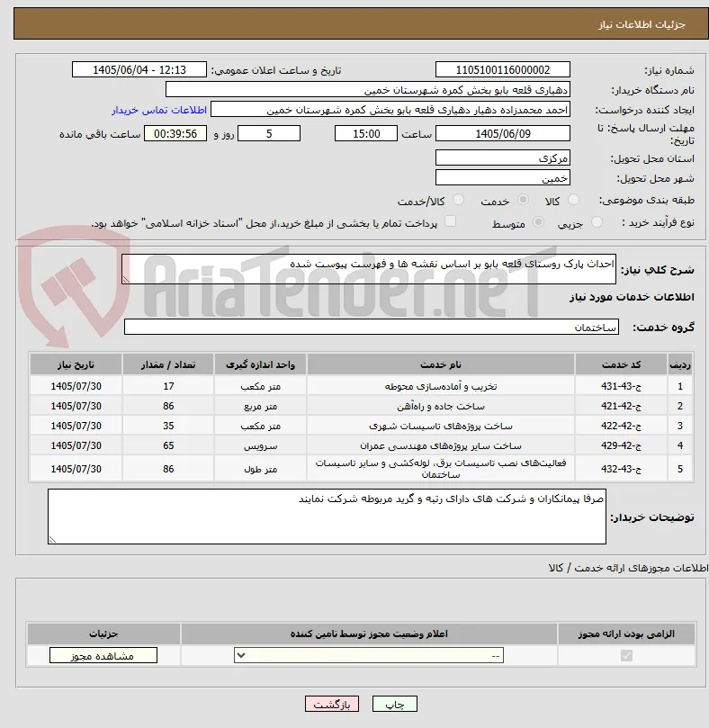Click the اطلاعات مجوزهای ارائه خدمت / کالا heading
Image resolution: width=709 pixels, height=728 pixels.
628,568
